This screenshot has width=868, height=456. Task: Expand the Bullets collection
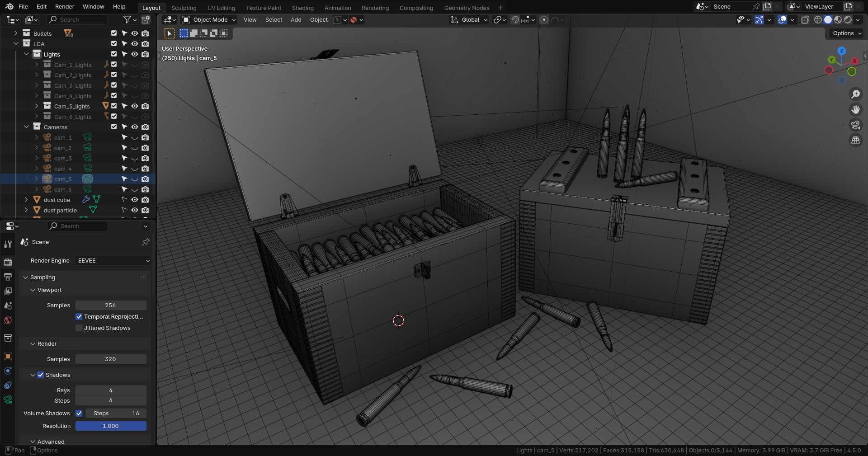click(16, 33)
